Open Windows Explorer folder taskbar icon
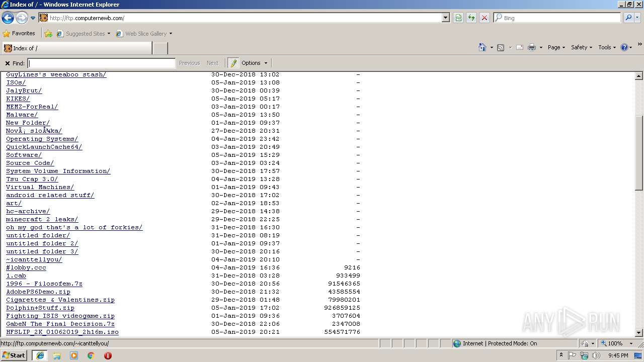This screenshot has height=362, width=644. (x=57, y=355)
